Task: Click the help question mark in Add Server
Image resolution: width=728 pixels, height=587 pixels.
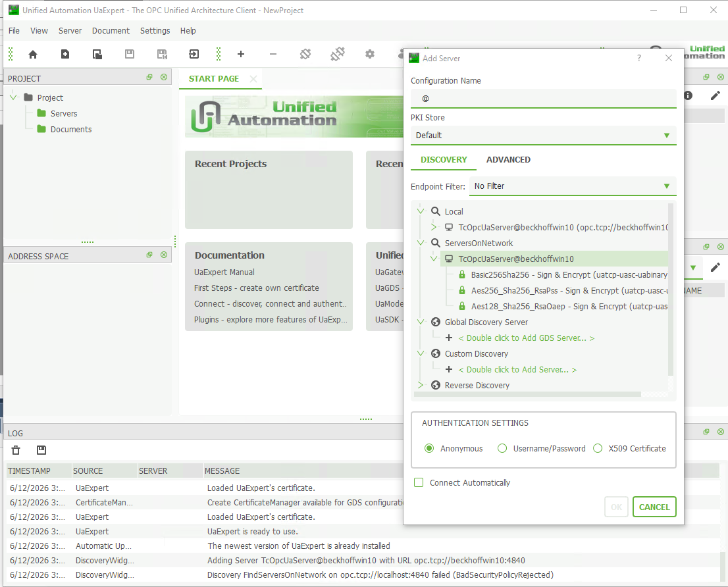Action: tap(639, 58)
